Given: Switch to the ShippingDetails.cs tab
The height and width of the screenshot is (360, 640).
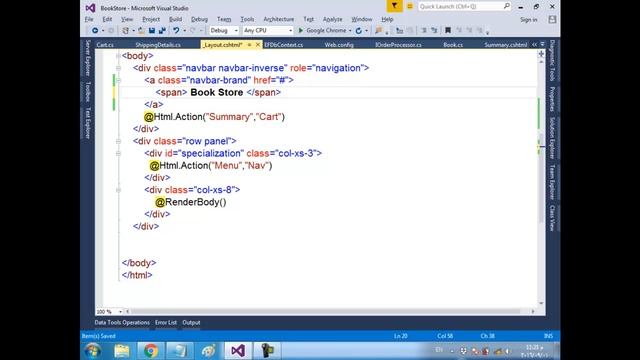Looking at the screenshot, I should coord(158,45).
